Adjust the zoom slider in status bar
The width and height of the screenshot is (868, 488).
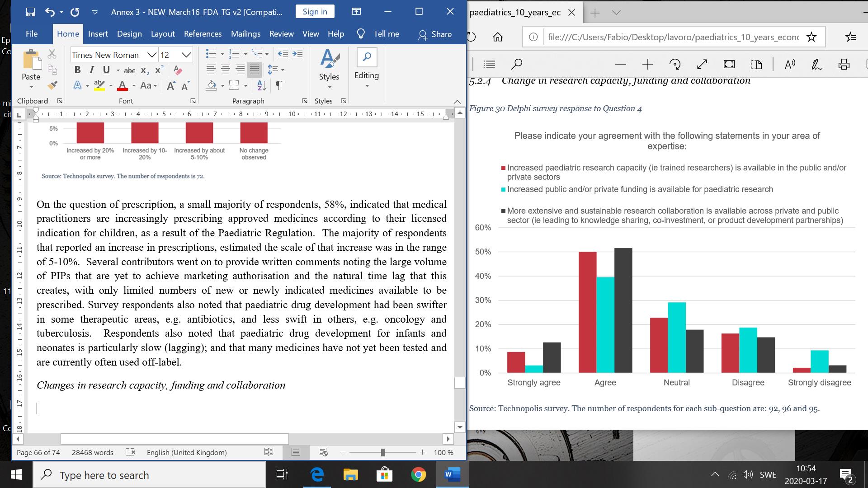[x=383, y=452]
